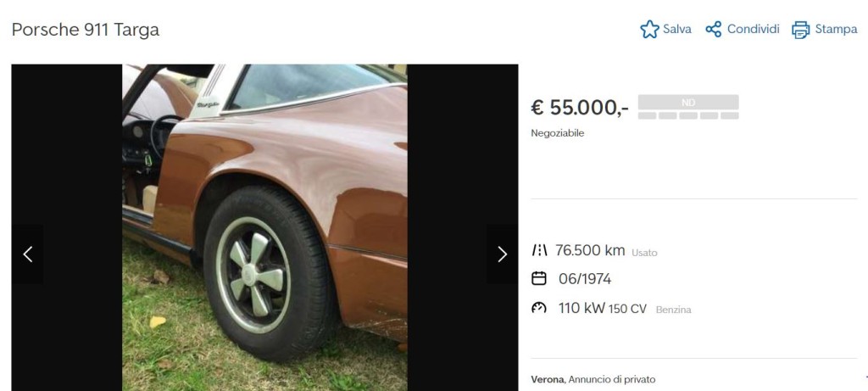Image resolution: width=868 pixels, height=391 pixels.
Task: Click the registration calendar icon
Action: (538, 278)
